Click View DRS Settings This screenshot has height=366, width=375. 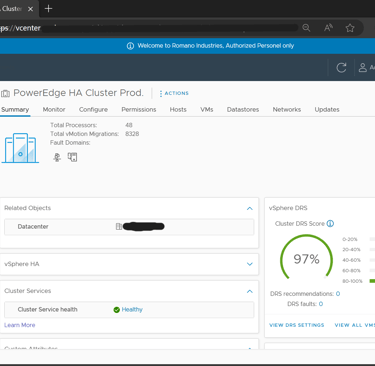coord(297,325)
